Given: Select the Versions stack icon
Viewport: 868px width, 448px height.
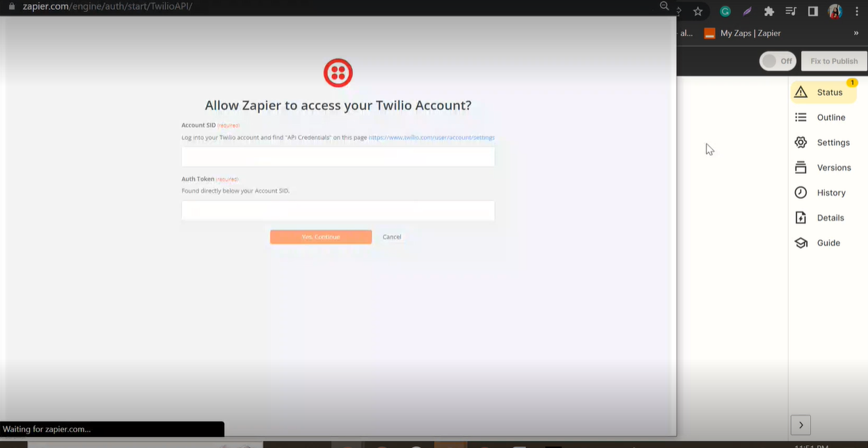Looking at the screenshot, I should 800,168.
